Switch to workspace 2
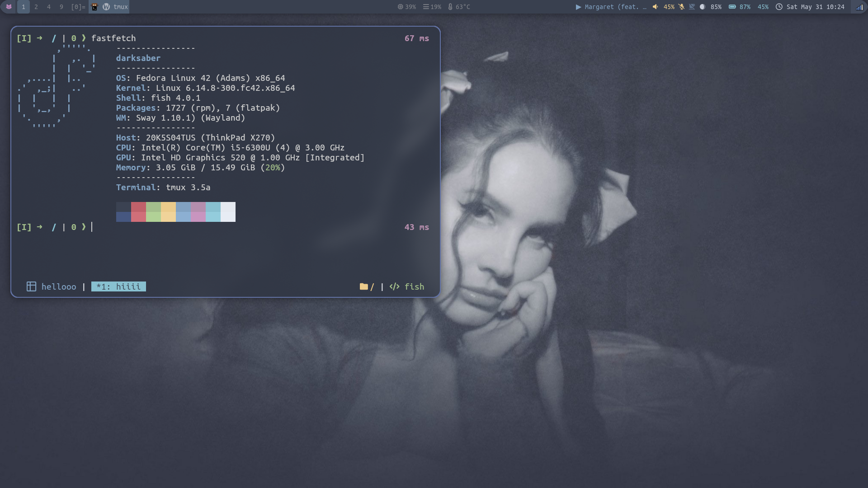Viewport: 868px width, 488px height. pos(36,7)
